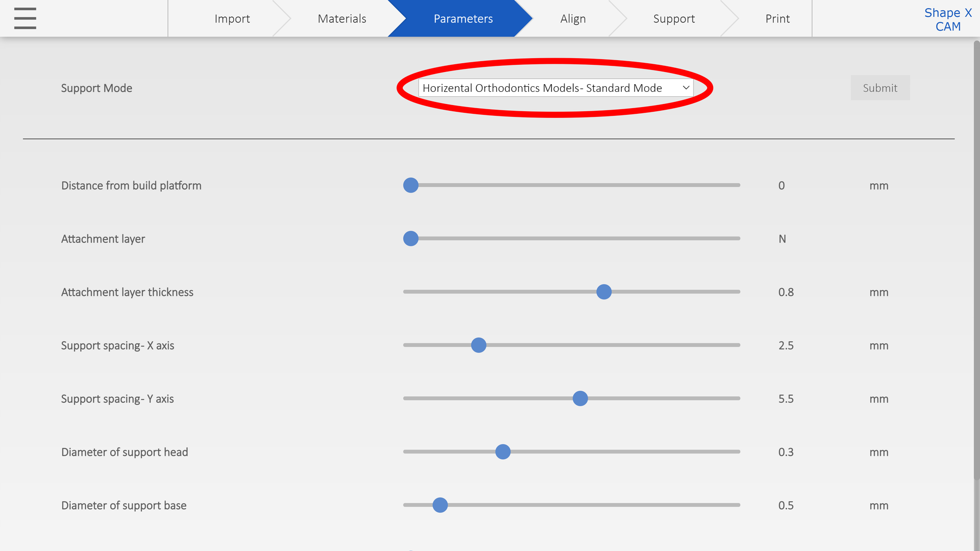Image resolution: width=980 pixels, height=551 pixels.
Task: Click the Distance from build platform slider handle
Action: pyautogui.click(x=411, y=185)
